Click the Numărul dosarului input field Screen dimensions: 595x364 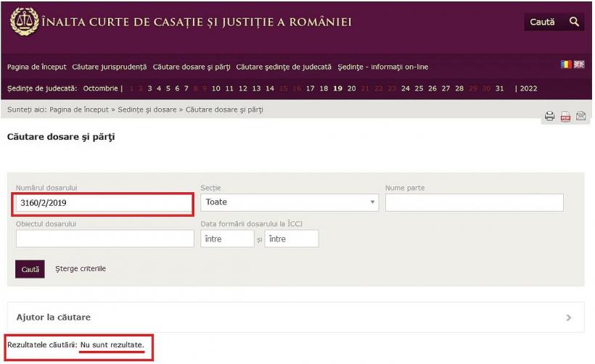104,203
